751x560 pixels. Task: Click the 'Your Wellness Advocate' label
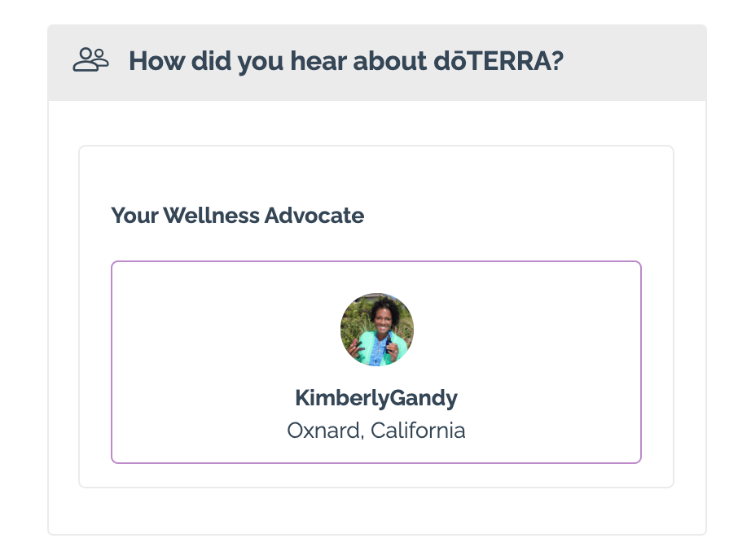point(238,216)
